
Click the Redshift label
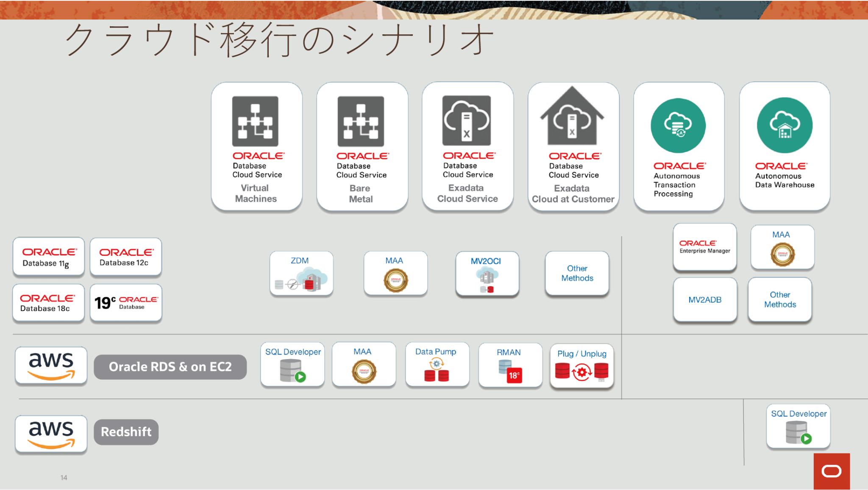[x=126, y=432]
